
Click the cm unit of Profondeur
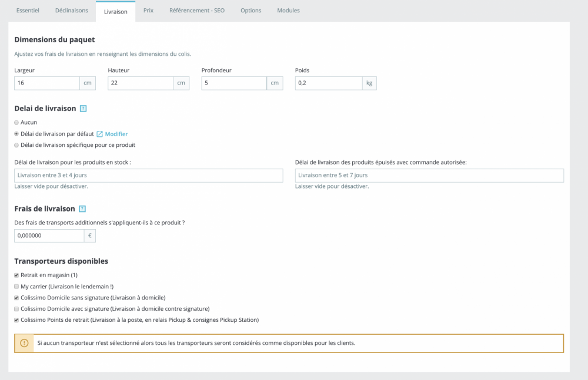click(275, 83)
